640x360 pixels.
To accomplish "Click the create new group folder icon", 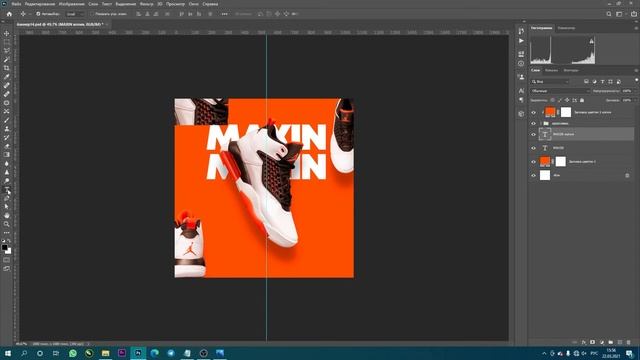I will coord(611,342).
